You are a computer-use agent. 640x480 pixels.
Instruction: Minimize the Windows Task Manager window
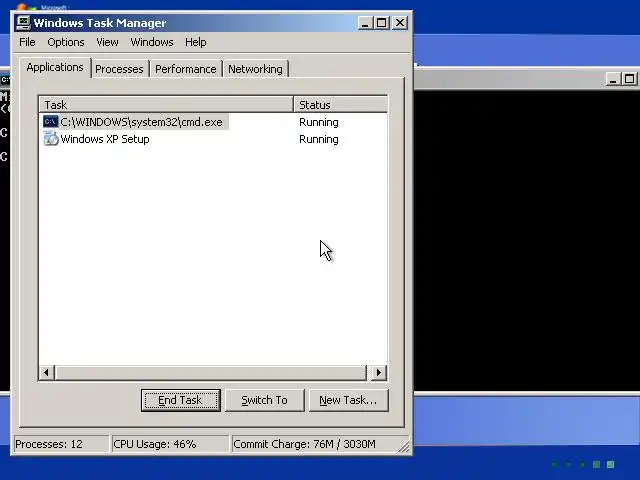tap(365, 23)
